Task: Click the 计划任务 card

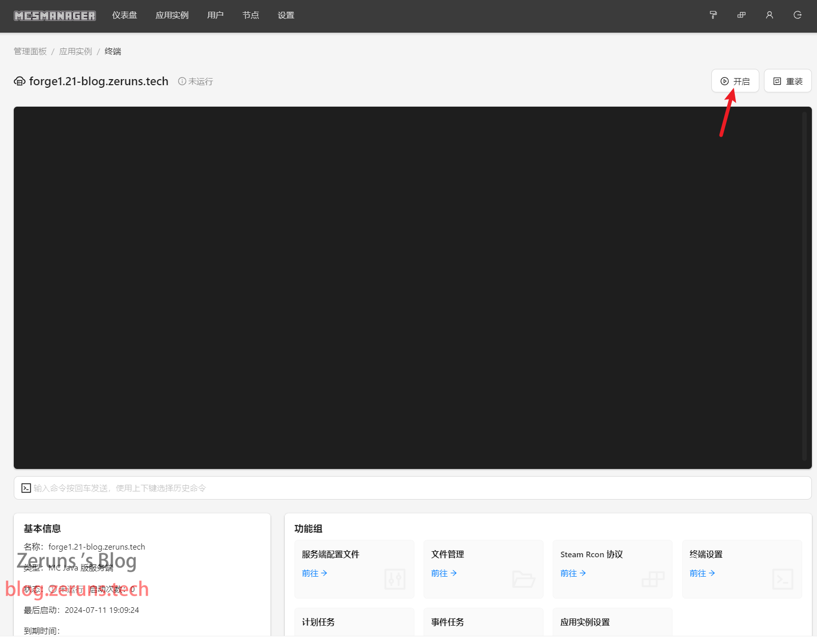Action: click(354, 622)
